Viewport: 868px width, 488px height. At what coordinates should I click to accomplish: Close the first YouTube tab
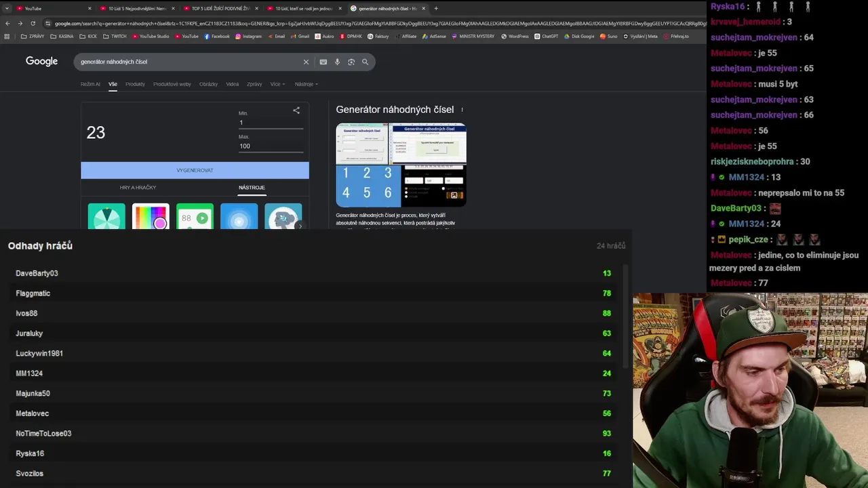90,8
